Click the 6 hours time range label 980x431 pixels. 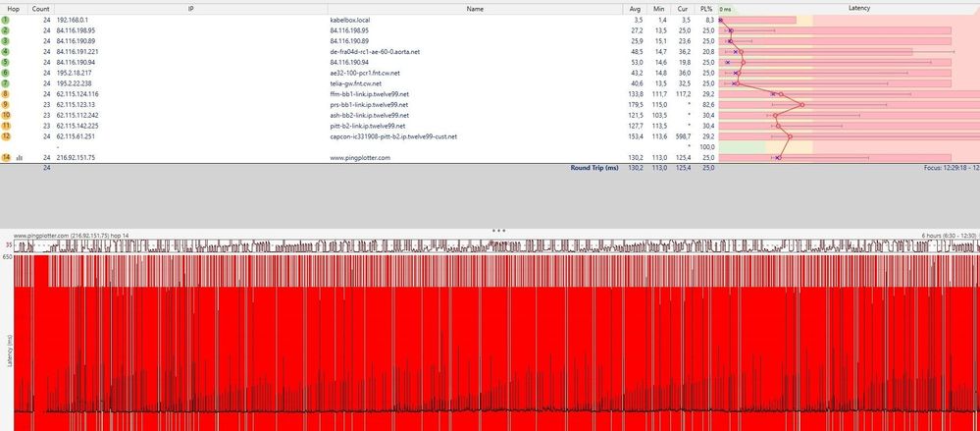coord(949,236)
